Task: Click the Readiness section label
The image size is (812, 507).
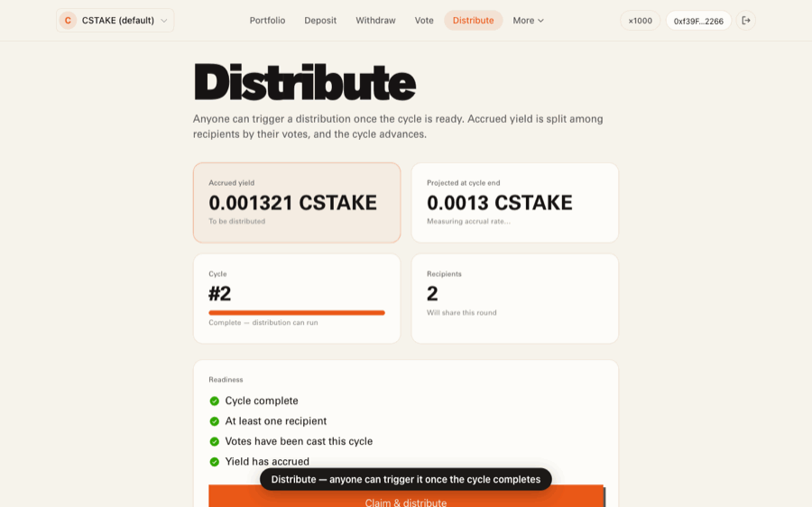Action: coord(226,380)
